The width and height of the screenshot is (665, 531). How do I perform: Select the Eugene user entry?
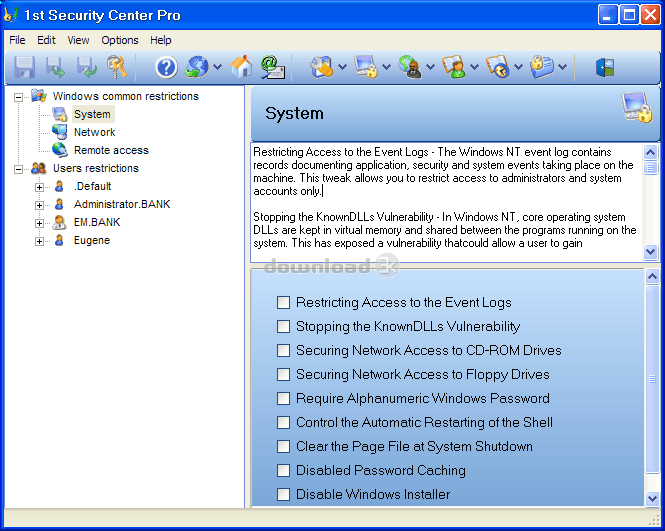pyautogui.click(x=92, y=240)
